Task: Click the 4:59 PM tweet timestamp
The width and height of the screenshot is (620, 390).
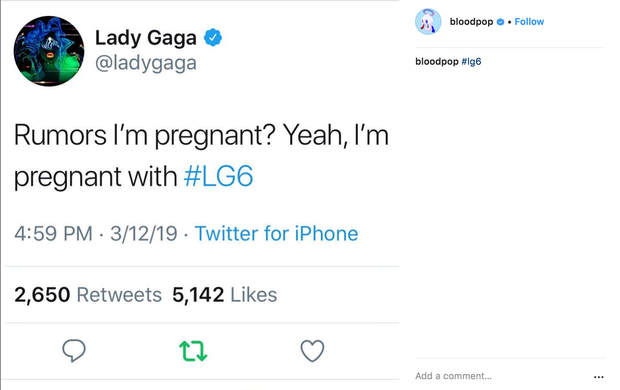Action: point(53,233)
